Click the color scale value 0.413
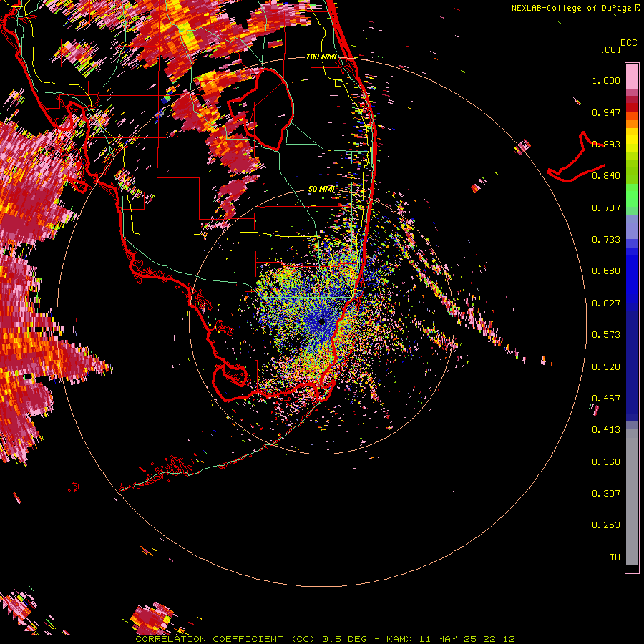Screen dimensions: 644x644 point(606,430)
